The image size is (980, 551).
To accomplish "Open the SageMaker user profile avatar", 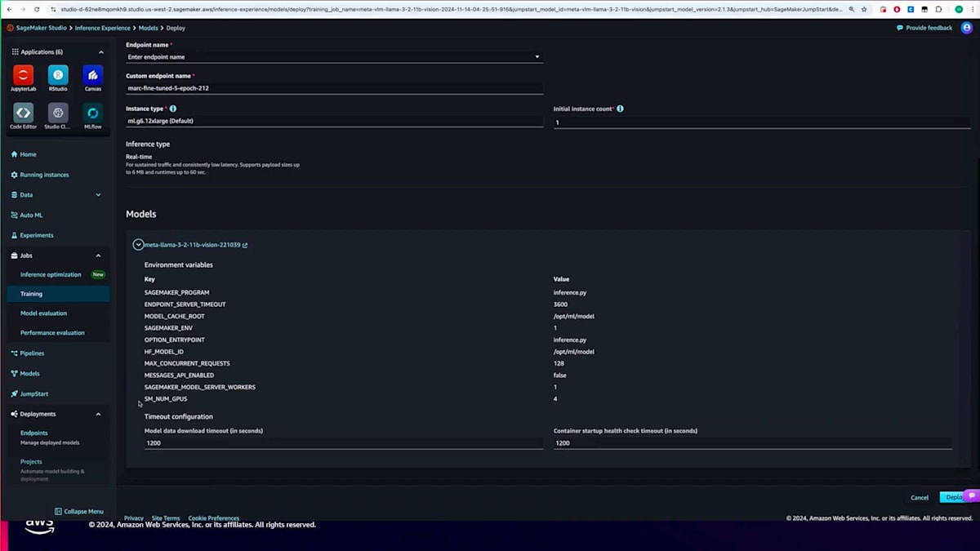I will point(966,28).
